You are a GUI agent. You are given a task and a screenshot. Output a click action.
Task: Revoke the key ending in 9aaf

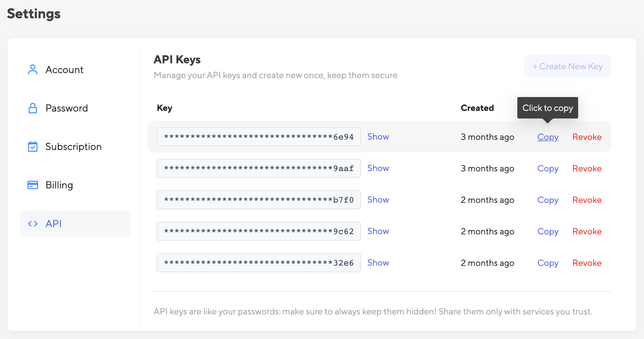point(587,169)
